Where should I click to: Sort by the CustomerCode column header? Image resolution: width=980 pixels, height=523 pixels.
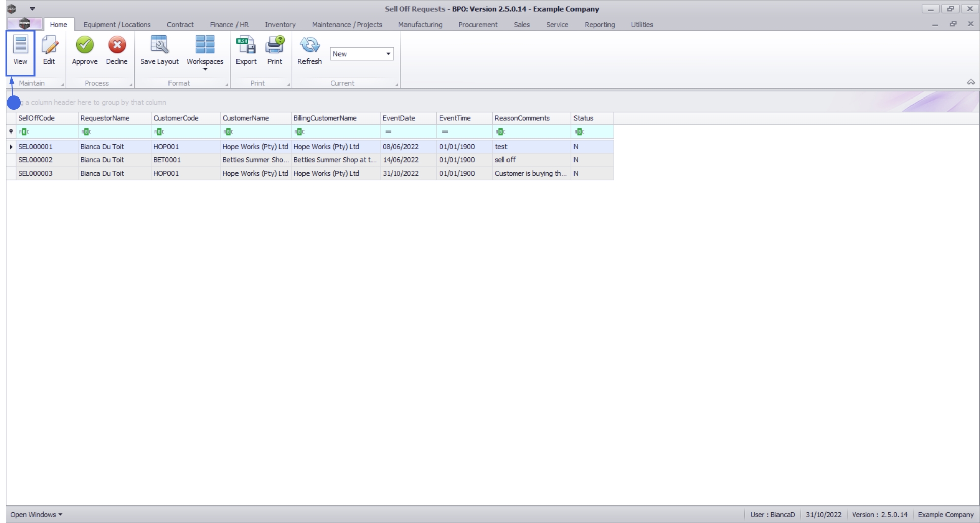point(186,118)
